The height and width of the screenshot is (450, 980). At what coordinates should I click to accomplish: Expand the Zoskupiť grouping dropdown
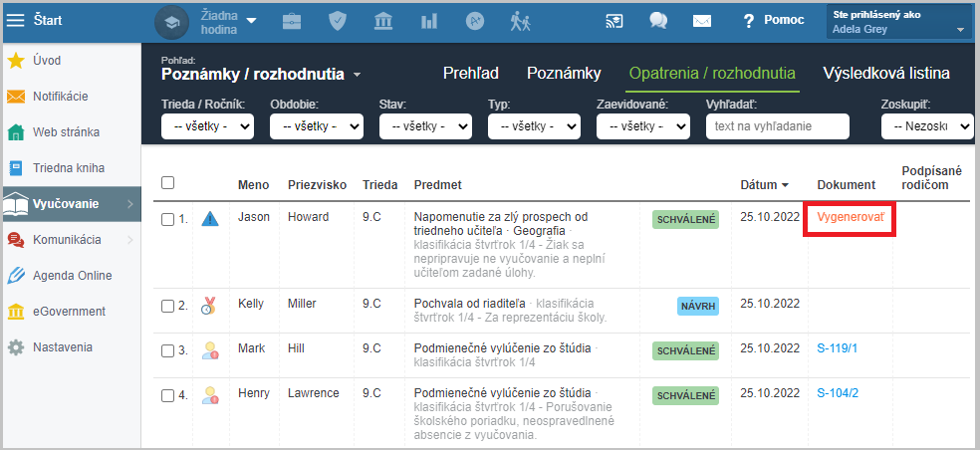pyautogui.click(x=927, y=126)
